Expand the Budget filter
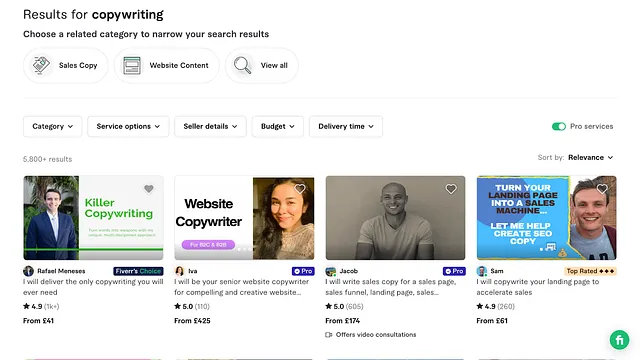 pyautogui.click(x=278, y=127)
